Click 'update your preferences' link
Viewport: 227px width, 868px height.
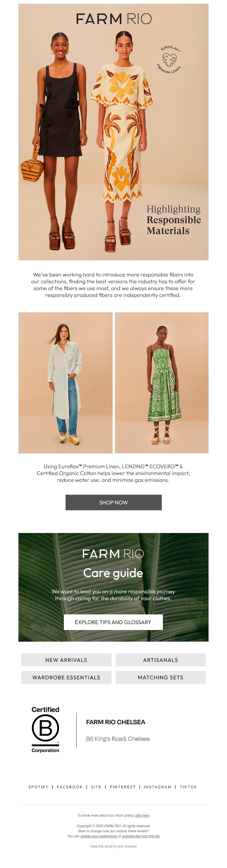[x=98, y=836]
